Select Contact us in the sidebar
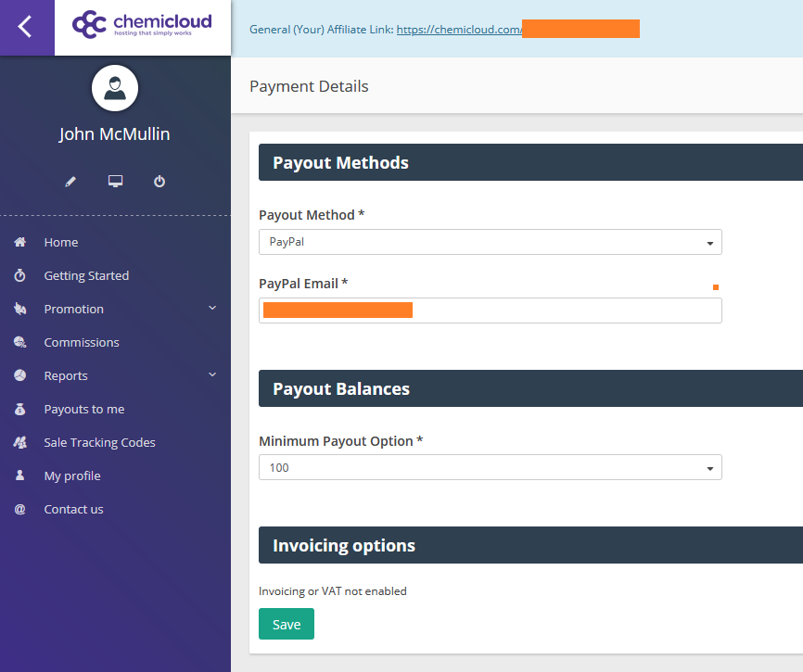The image size is (803, 672). click(73, 509)
